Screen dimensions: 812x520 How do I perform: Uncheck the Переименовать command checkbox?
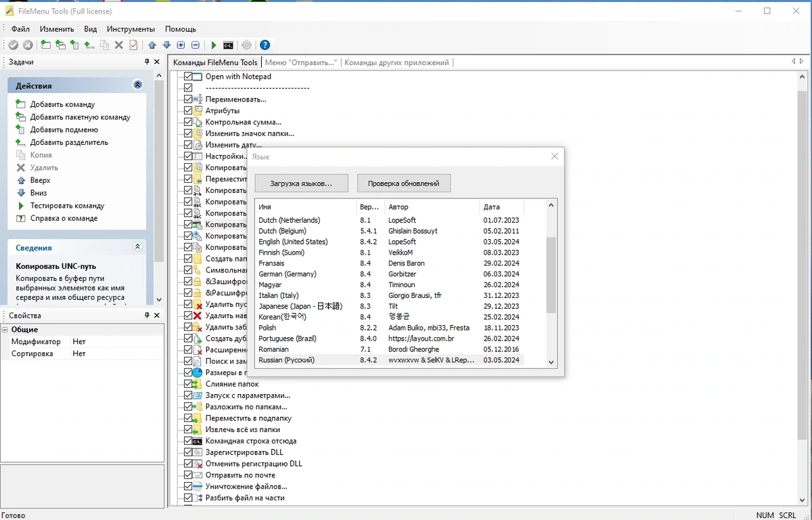188,100
